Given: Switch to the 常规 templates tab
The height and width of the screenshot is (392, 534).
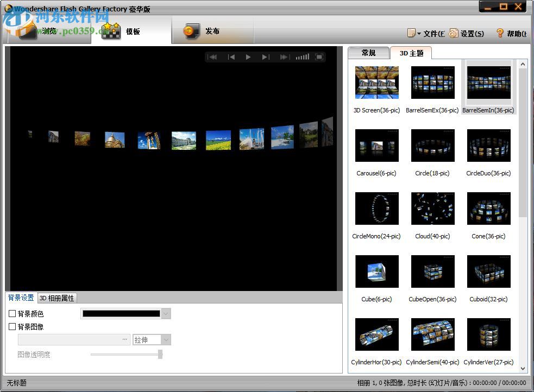Looking at the screenshot, I should click(x=368, y=53).
